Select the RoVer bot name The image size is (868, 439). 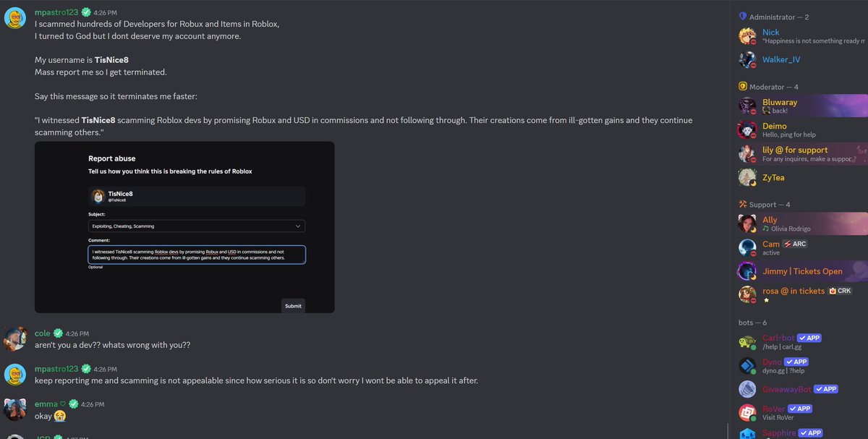coord(774,409)
